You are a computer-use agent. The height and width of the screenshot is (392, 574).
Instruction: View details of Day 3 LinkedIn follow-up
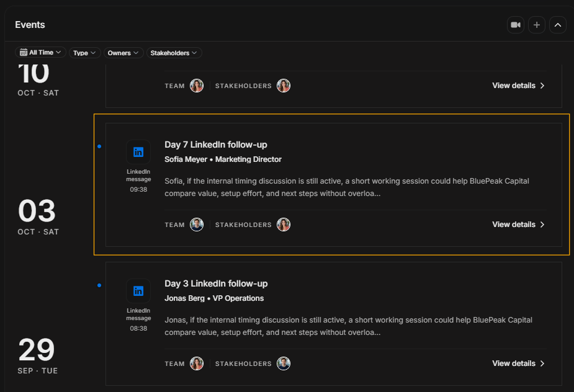(518, 363)
